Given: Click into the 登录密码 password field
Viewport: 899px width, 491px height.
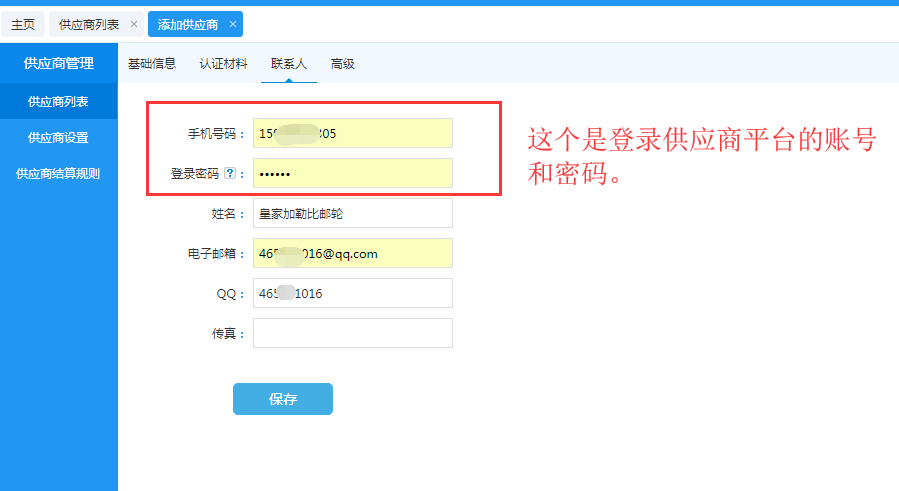Looking at the screenshot, I should click(x=352, y=173).
